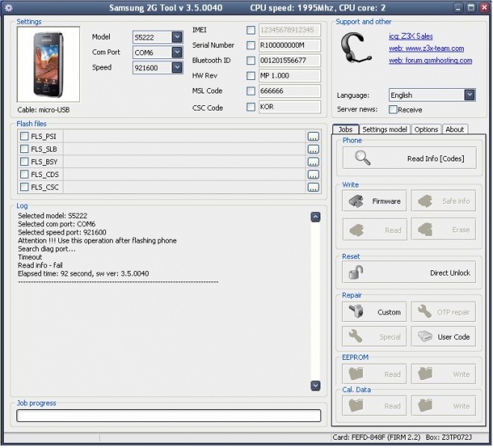Tick the FLS_PSI checkbox

tap(24, 136)
